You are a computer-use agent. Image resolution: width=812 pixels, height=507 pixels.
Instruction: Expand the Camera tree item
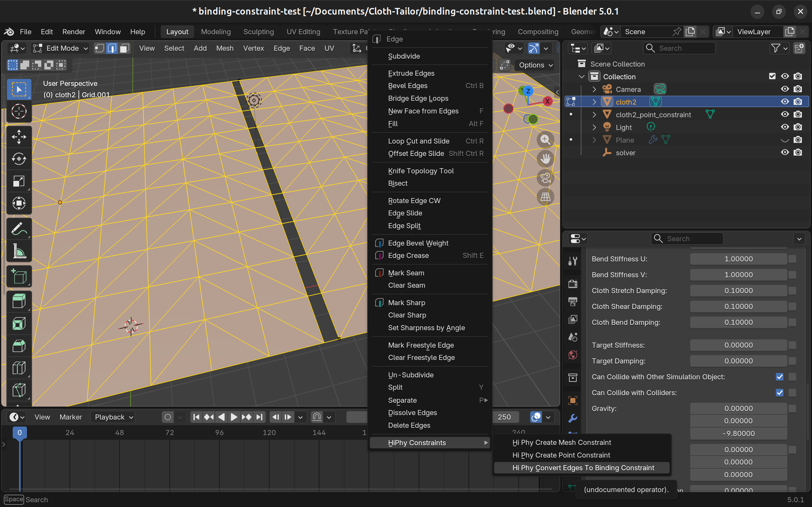[x=594, y=89]
